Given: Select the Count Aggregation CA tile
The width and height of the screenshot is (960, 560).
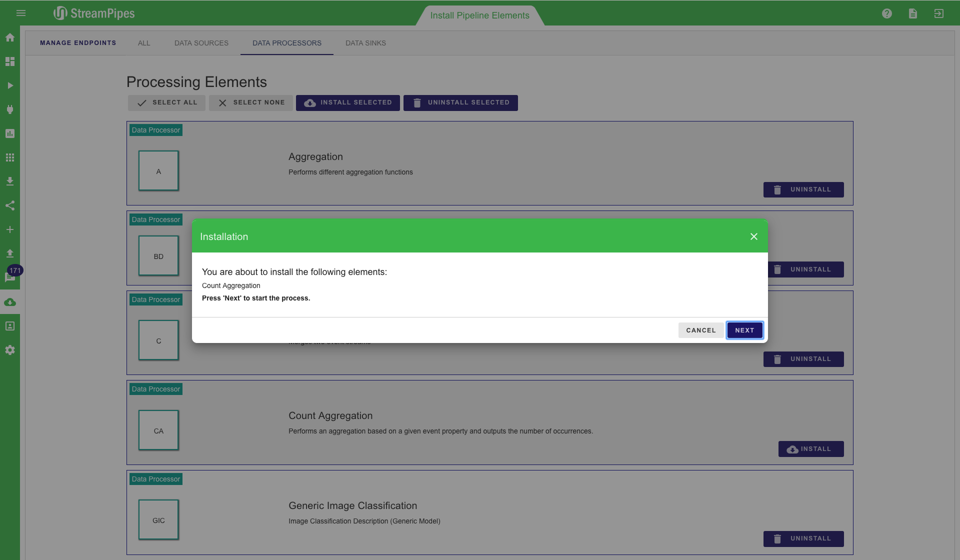Looking at the screenshot, I should point(158,430).
